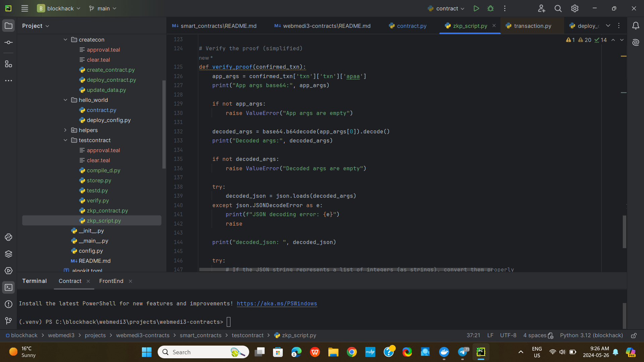The height and width of the screenshot is (362, 644).
Task: Toggle the read-only lock in status bar
Action: pyautogui.click(x=634, y=336)
